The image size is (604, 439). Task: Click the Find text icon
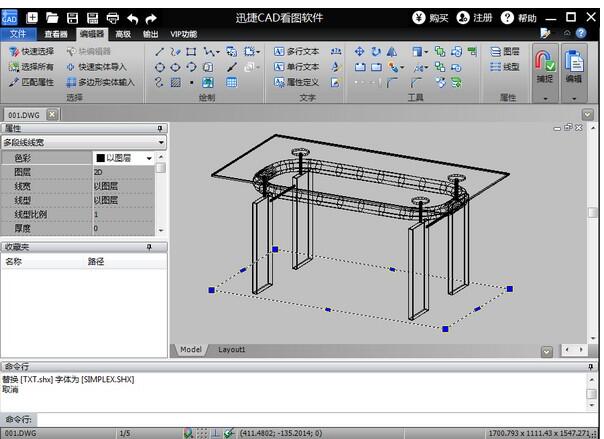pyautogui.click(x=336, y=52)
